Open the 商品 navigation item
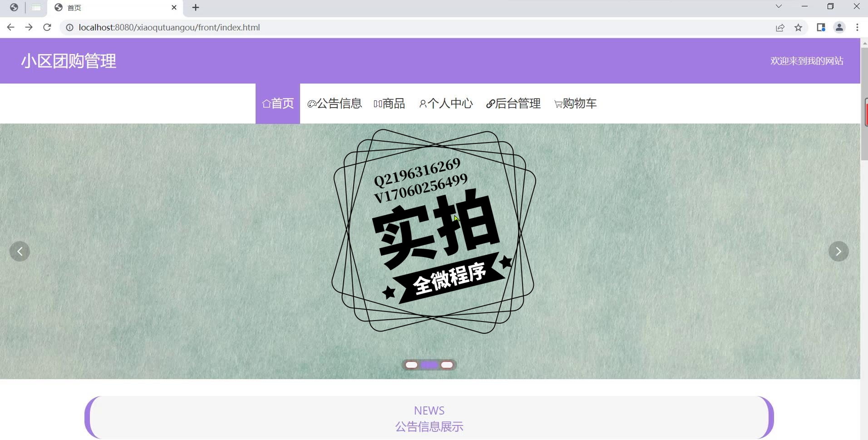868x440 pixels. [x=389, y=104]
